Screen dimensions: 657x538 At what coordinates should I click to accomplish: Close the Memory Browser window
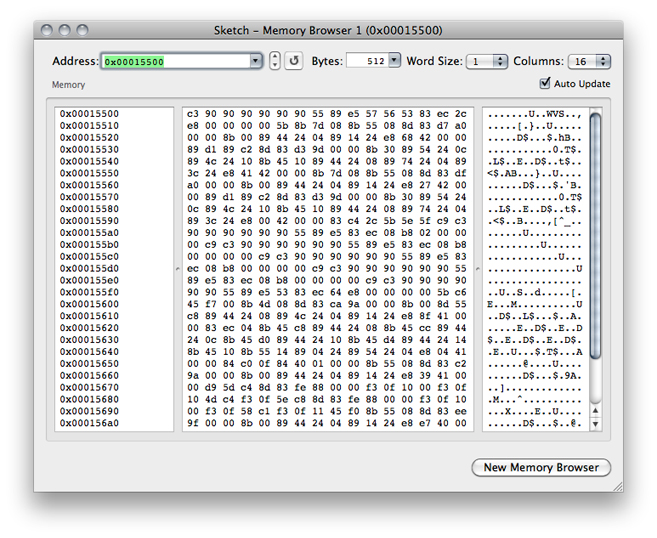[x=47, y=30]
